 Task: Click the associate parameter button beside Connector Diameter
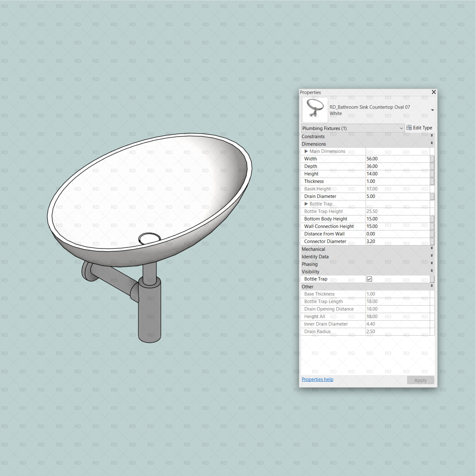[432, 241]
